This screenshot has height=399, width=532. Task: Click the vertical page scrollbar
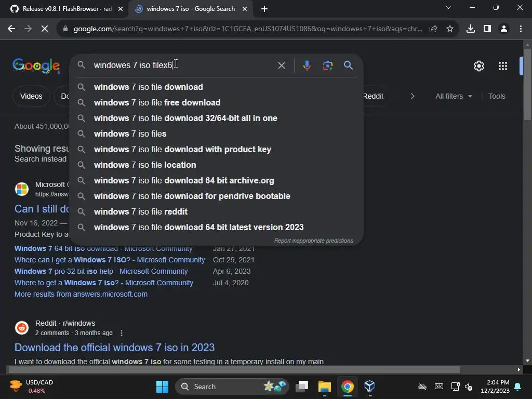(527, 85)
